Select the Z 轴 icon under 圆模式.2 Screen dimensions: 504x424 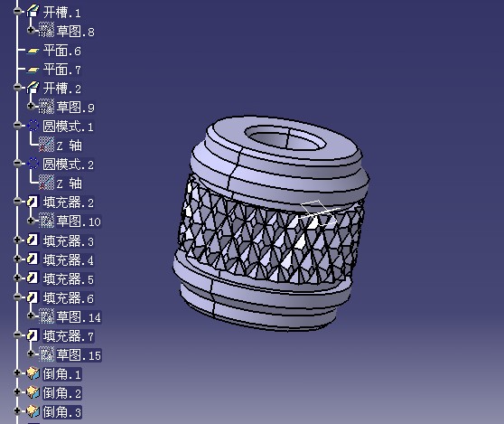pos(47,183)
